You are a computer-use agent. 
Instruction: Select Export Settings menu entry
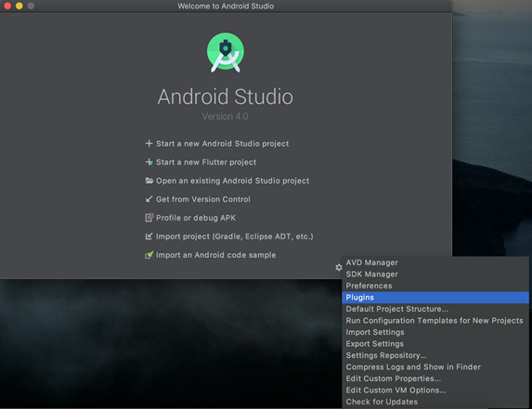point(435,343)
